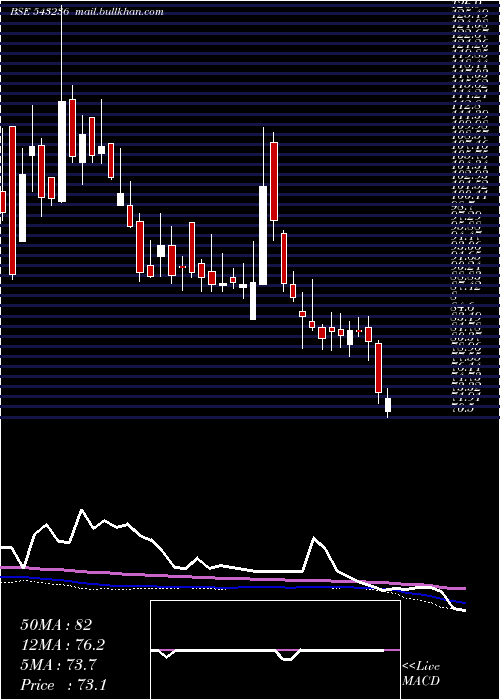500x700 pixels.
Task: Click the <<Live MACD label
Action: [x=421, y=674]
